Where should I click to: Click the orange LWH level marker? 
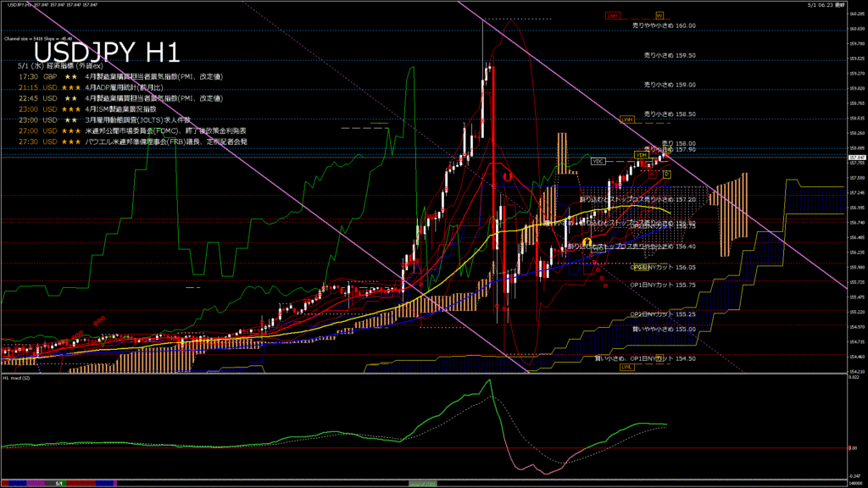click(626, 119)
